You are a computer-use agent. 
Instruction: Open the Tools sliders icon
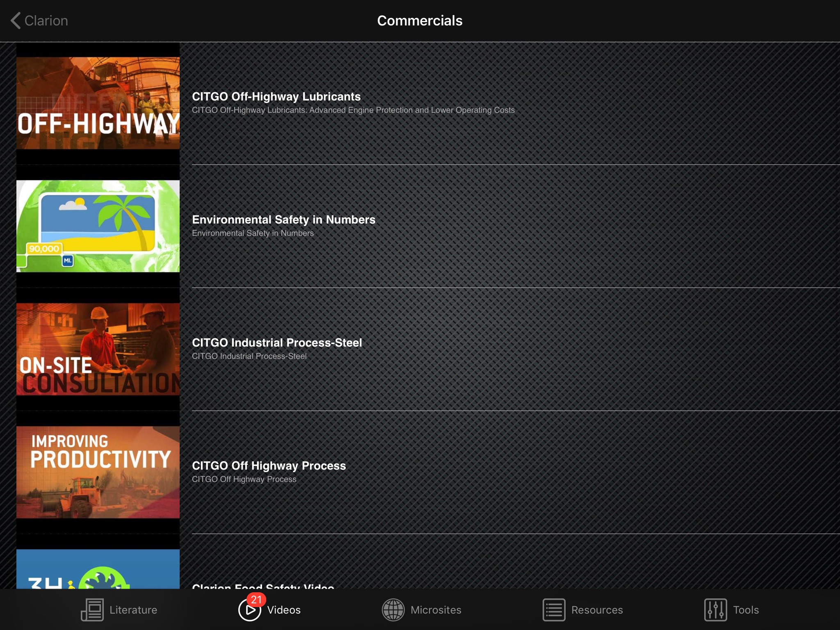pyautogui.click(x=716, y=610)
